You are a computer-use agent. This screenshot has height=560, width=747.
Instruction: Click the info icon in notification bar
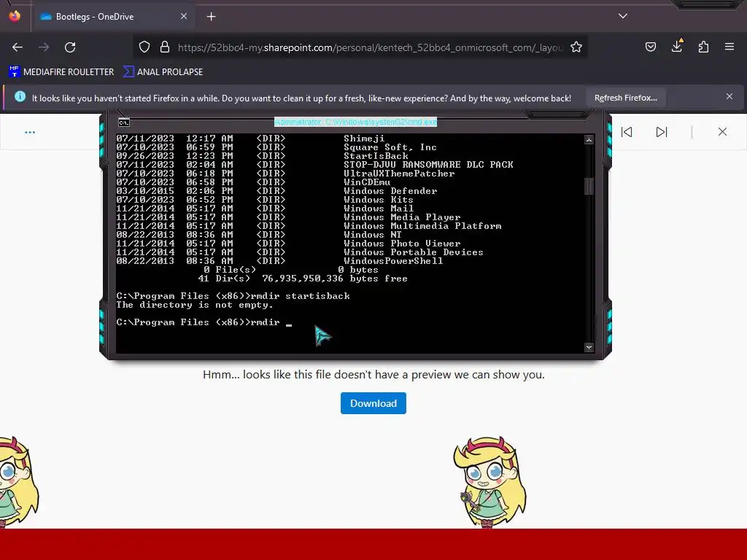(x=20, y=97)
